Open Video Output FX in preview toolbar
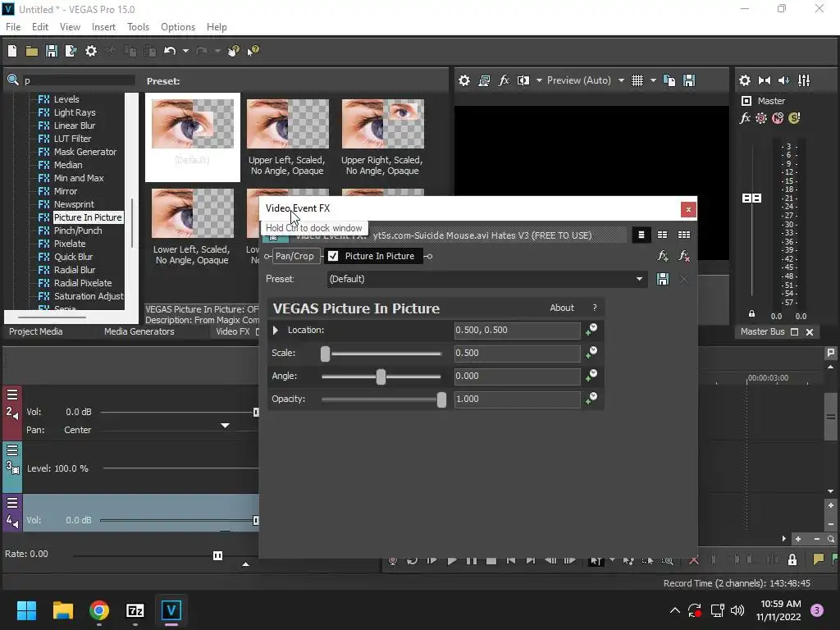Image resolution: width=840 pixels, height=630 pixels. 504,80
